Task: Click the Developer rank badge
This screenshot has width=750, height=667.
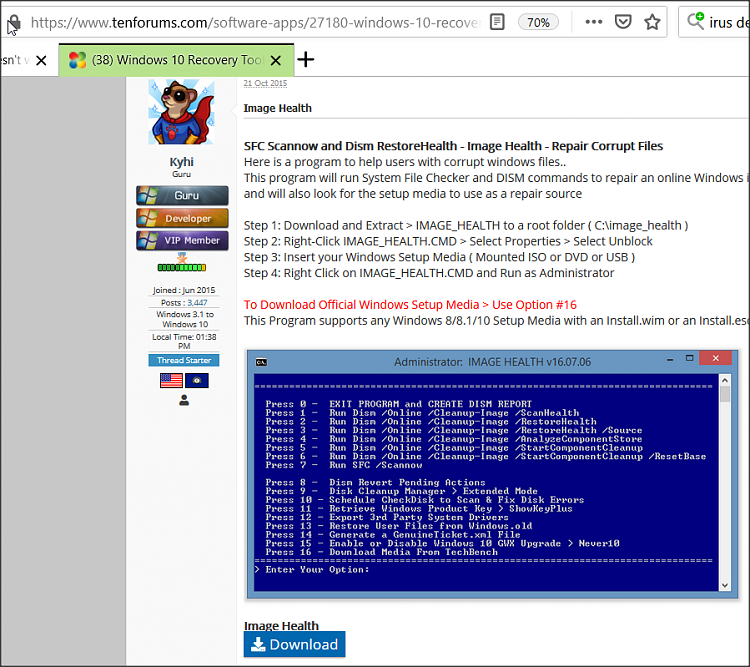Action: click(182, 218)
